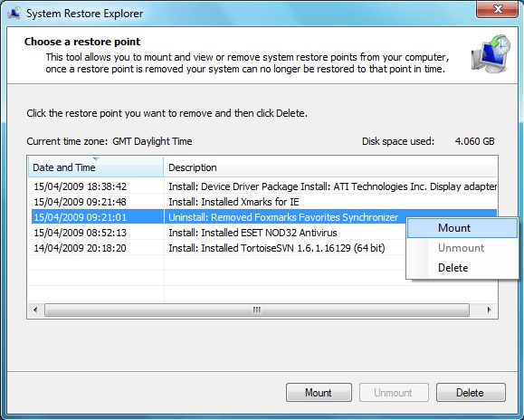Select the Installed Xmarks for IE restore point
This screenshot has width=524, height=420.
pos(263,202)
